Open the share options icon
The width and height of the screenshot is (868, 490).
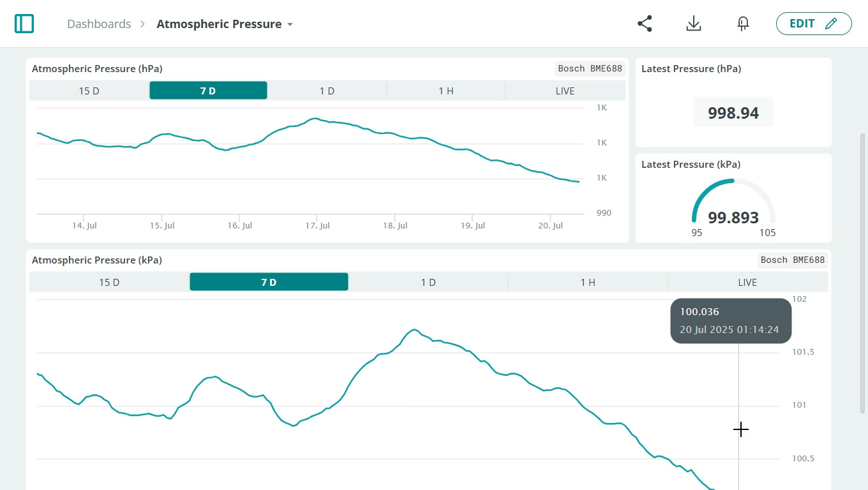tap(644, 23)
